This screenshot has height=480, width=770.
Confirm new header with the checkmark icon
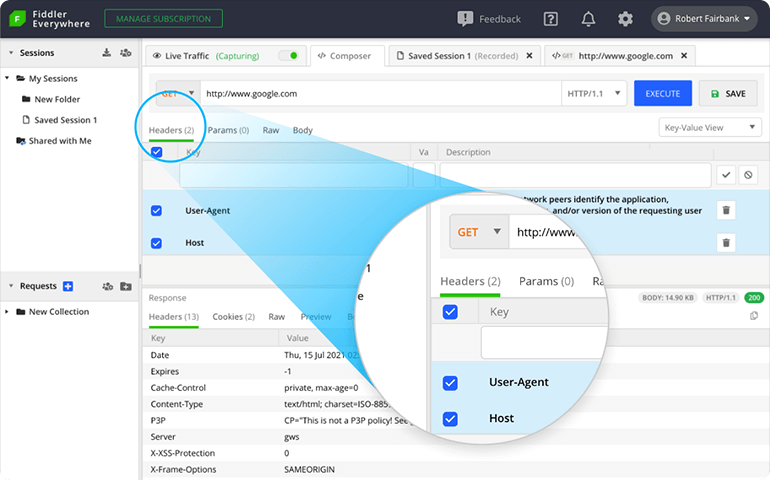point(726,175)
